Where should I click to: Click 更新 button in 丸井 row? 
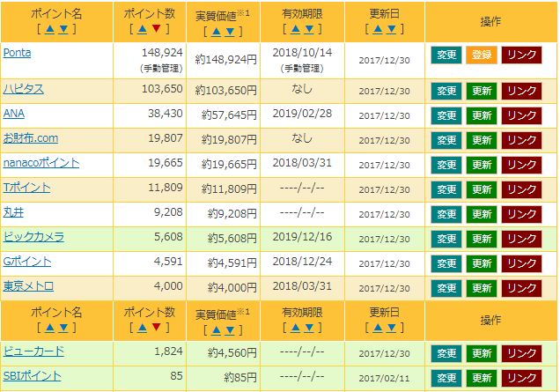coord(482,214)
